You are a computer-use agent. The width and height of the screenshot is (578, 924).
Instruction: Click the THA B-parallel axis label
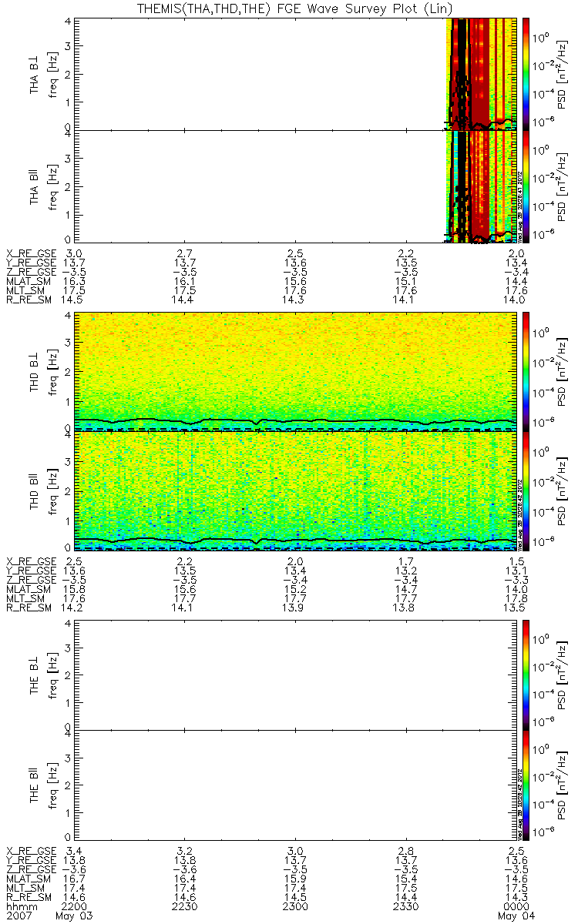(35, 186)
